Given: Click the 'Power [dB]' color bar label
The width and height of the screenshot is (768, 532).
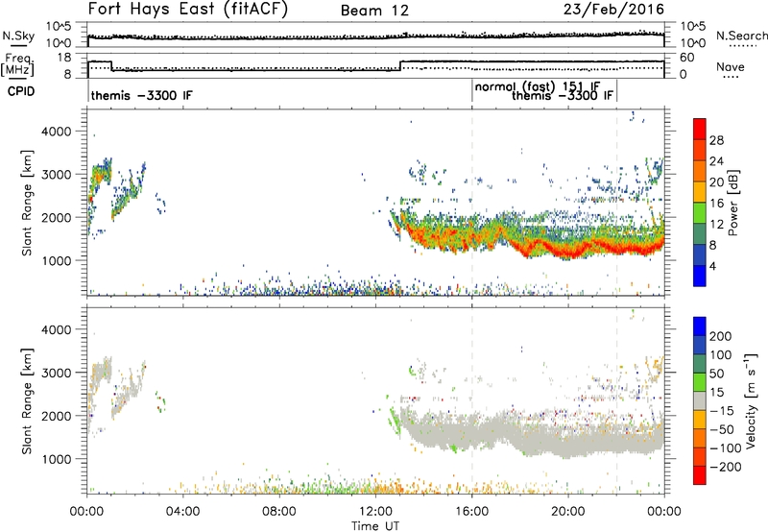Looking at the screenshot, I should coord(732,203).
